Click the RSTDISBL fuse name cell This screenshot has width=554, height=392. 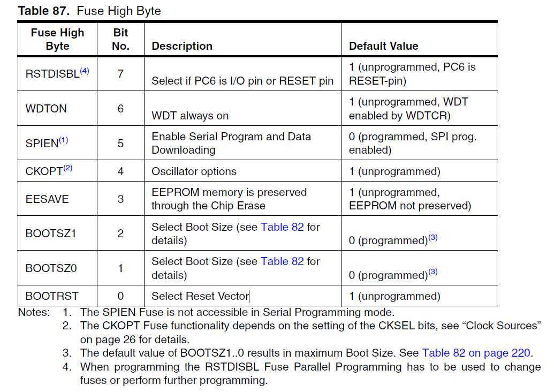57,73
